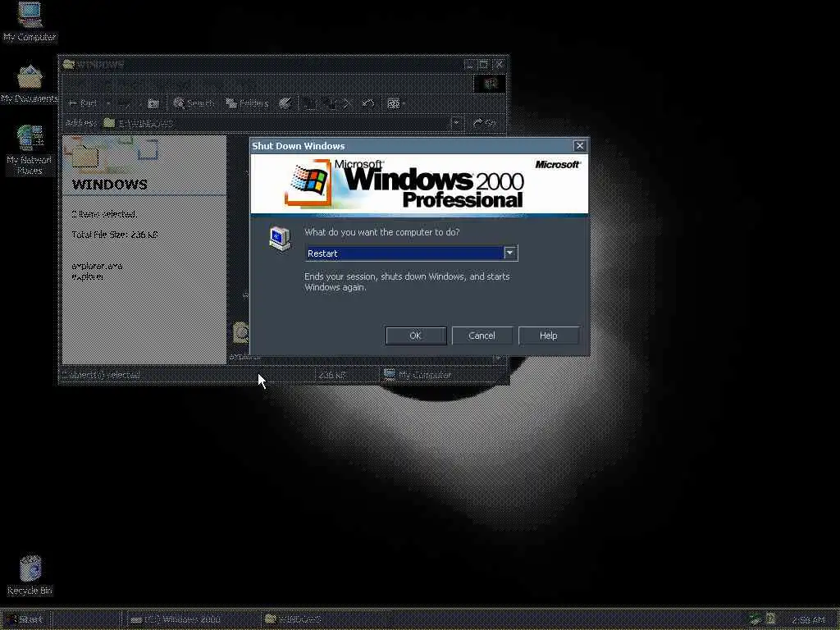Viewport: 840px width, 630px height.
Task: Open the My Computer desktop icon
Action: (30, 22)
